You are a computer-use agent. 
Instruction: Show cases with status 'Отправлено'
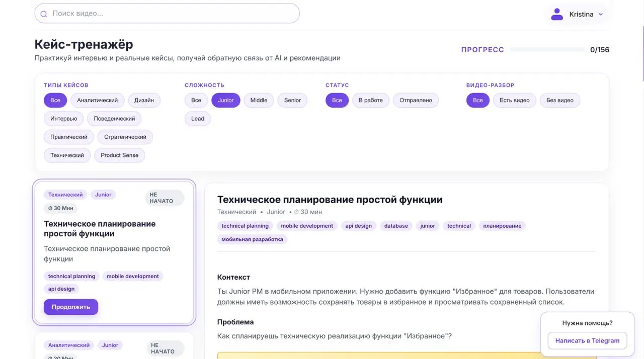416,100
